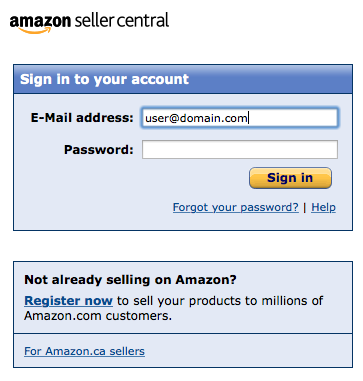Click the Amazon Seller Central logo

[x=89, y=23]
